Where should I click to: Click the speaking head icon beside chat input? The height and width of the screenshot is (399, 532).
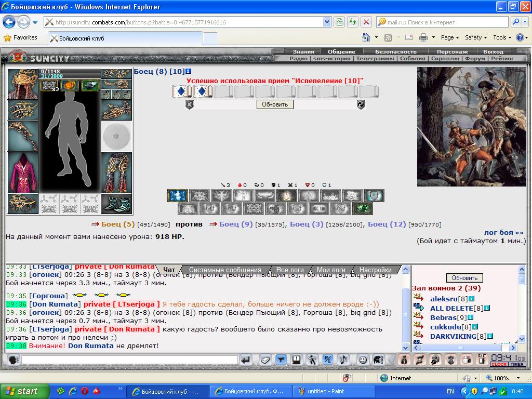click(x=13, y=360)
